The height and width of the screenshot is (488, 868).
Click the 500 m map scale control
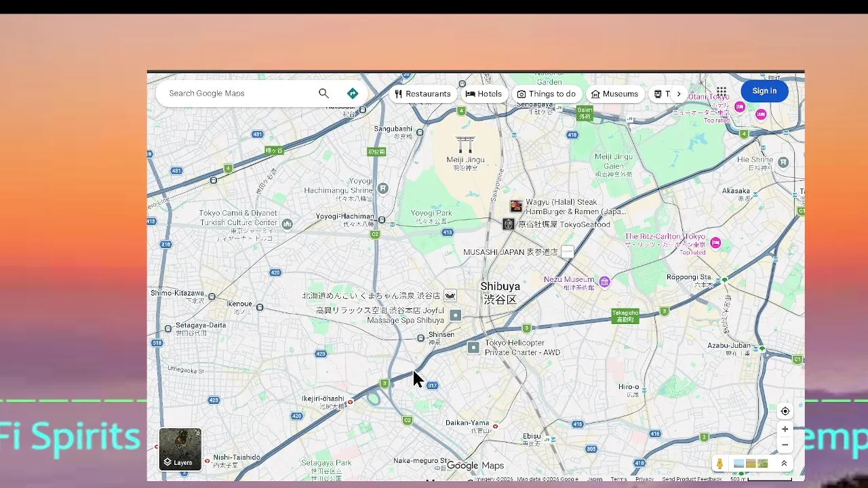pyautogui.click(x=760, y=479)
